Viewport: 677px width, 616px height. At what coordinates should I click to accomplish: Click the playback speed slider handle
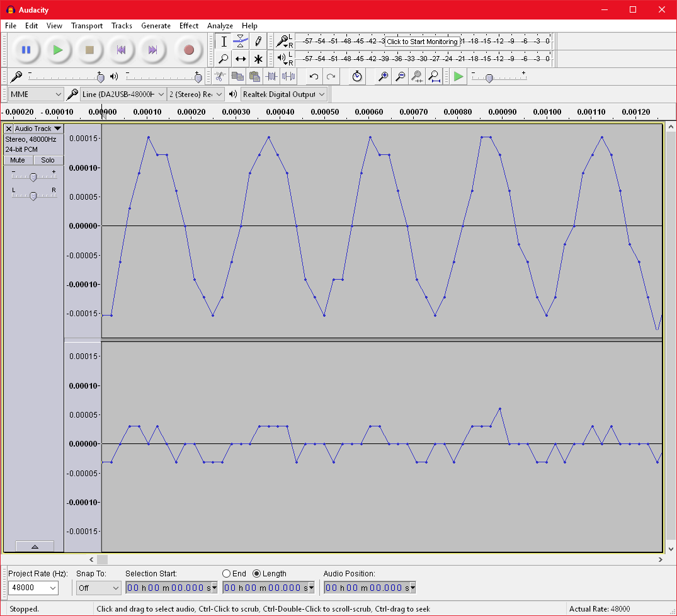pos(489,79)
